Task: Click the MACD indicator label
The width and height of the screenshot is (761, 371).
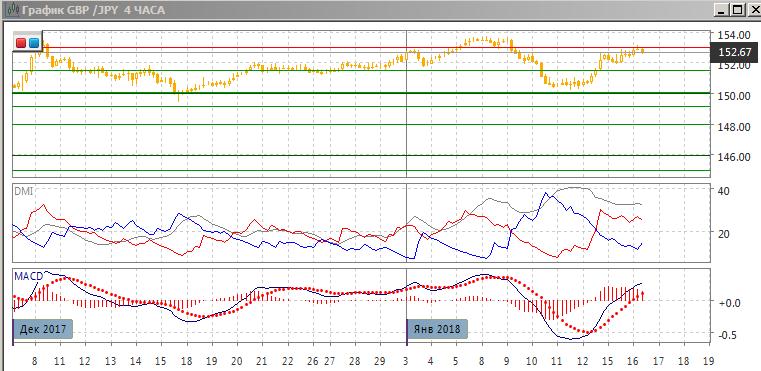Action: pyautogui.click(x=28, y=276)
